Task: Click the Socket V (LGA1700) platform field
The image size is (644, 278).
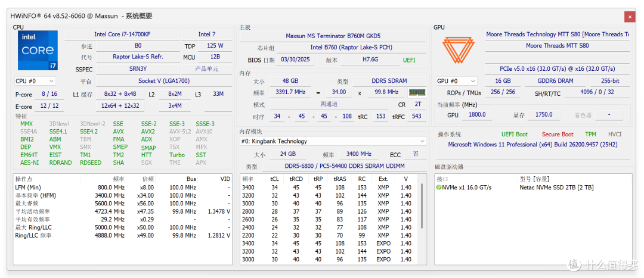Action: pyautogui.click(x=164, y=81)
